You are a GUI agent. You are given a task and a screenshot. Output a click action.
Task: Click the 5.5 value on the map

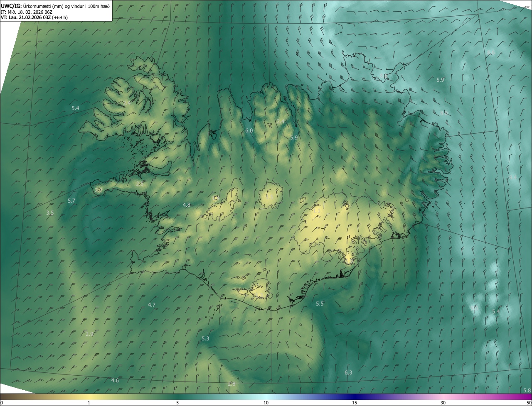[x=320, y=303]
